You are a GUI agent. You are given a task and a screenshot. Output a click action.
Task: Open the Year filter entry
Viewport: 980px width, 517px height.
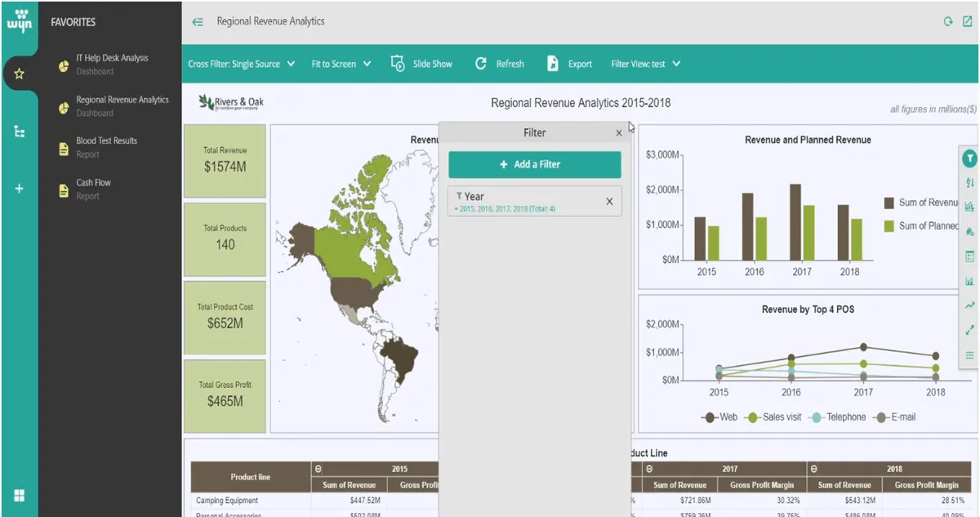(x=535, y=202)
